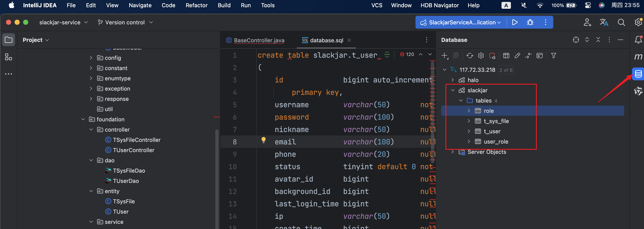Switch to the BaseController.java tab
This screenshot has height=229, width=644.
[259, 40]
